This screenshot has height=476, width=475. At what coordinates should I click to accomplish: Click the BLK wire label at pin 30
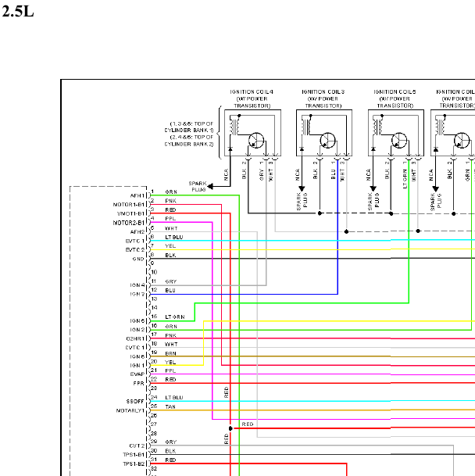pyautogui.click(x=170, y=451)
